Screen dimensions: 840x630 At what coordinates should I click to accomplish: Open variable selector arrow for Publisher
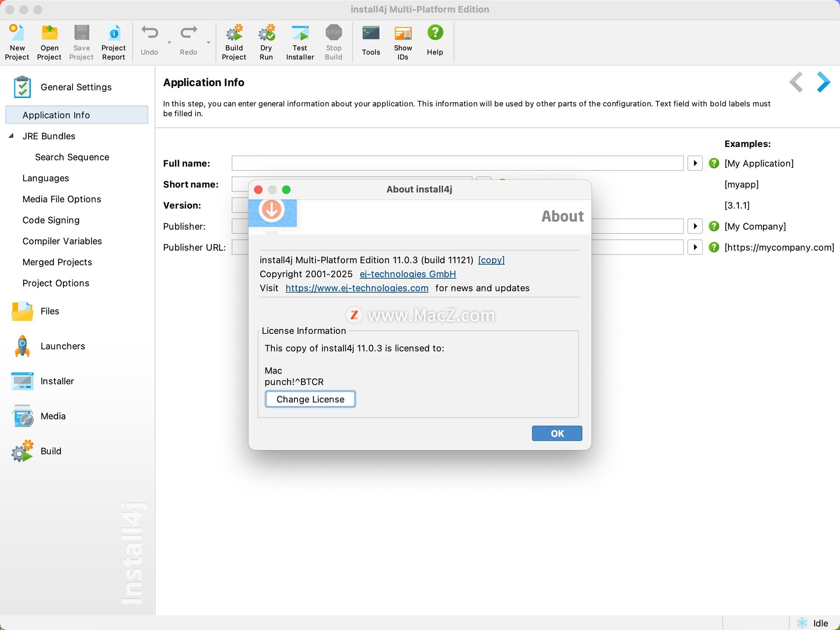[x=695, y=226]
